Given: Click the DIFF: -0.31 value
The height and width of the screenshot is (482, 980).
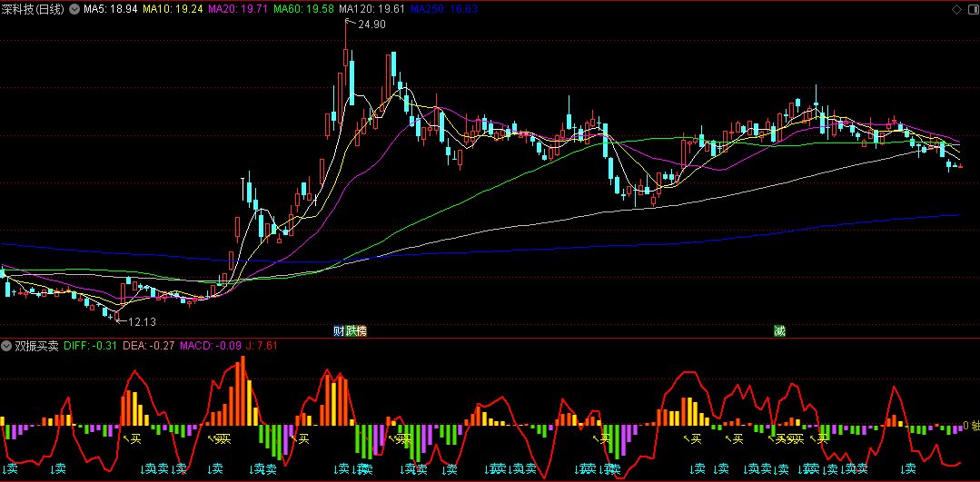Looking at the screenshot, I should pyautogui.click(x=91, y=346).
